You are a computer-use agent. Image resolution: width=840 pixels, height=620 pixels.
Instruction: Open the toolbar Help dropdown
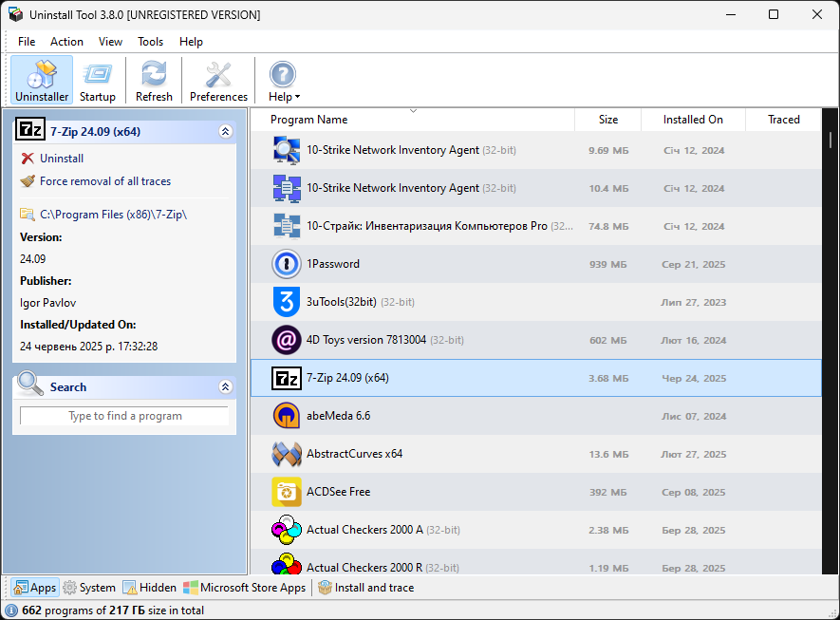[x=284, y=81]
